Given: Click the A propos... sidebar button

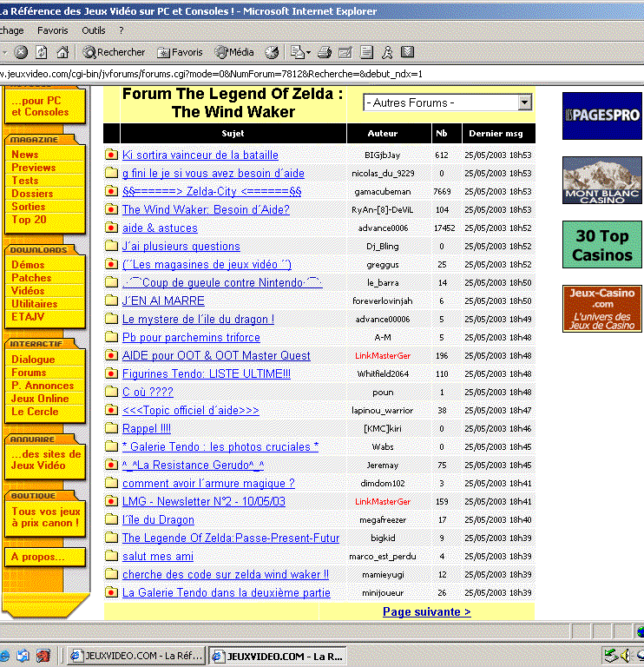Looking at the screenshot, I should [44, 557].
